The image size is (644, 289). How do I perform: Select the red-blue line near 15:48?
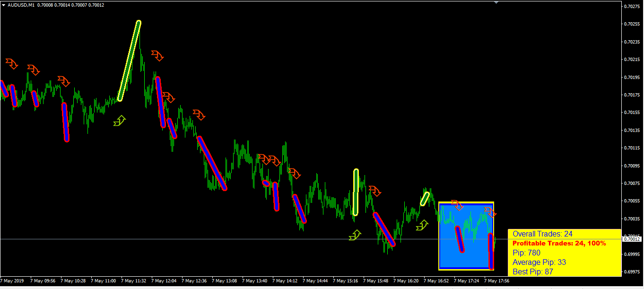click(384, 229)
